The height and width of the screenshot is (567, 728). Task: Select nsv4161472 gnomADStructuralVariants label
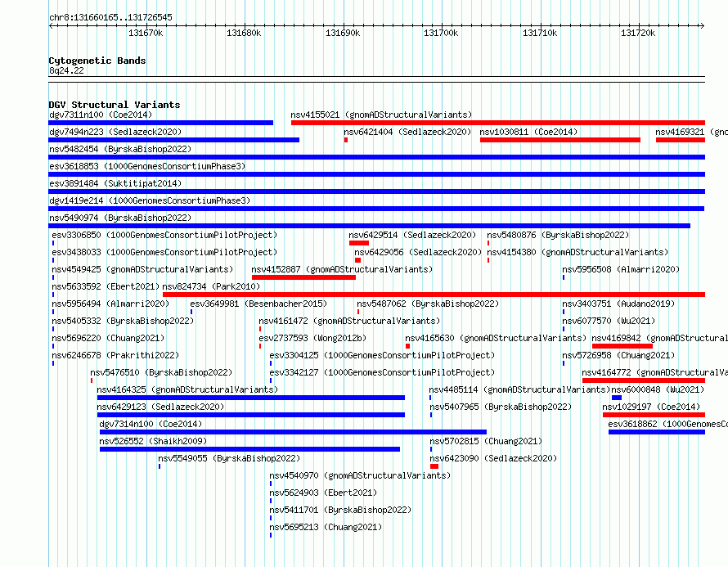click(349, 321)
